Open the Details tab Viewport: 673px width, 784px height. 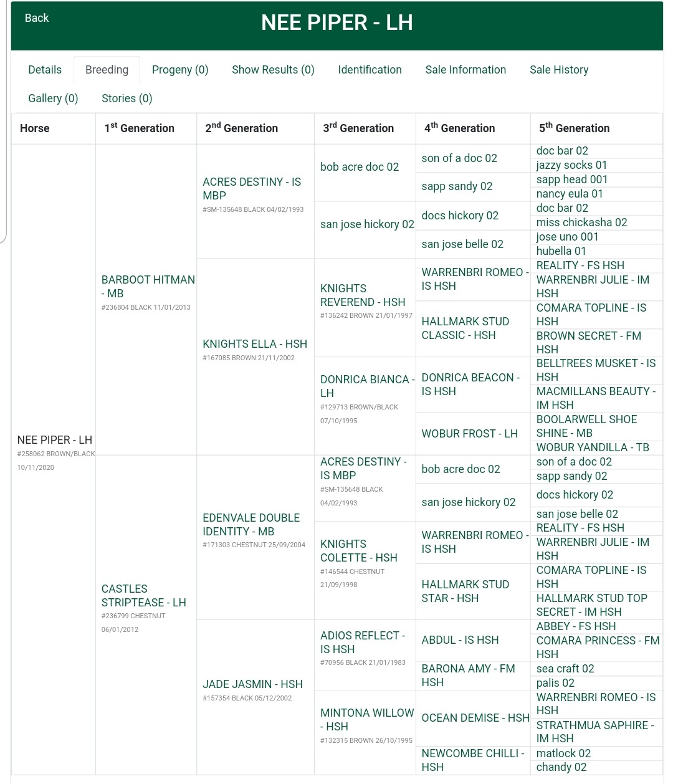[45, 70]
